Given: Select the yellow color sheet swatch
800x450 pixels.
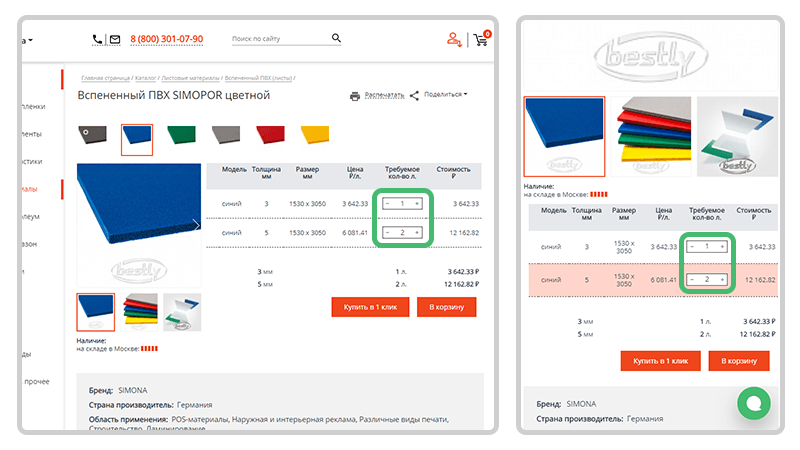Looking at the screenshot, I should [315, 135].
